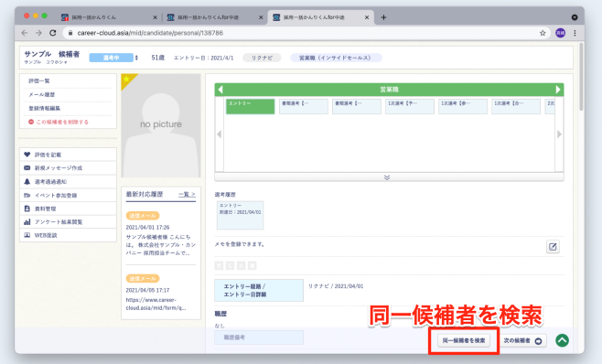This screenshot has width=602, height=364.
Task: Click the red delete icon for この候補者を削除する
Action: coord(31,122)
